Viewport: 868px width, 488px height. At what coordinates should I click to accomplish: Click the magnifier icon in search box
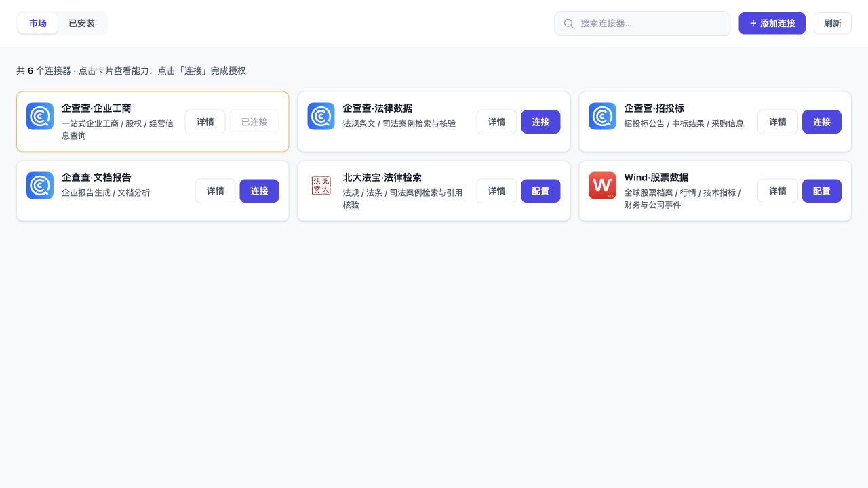(569, 24)
